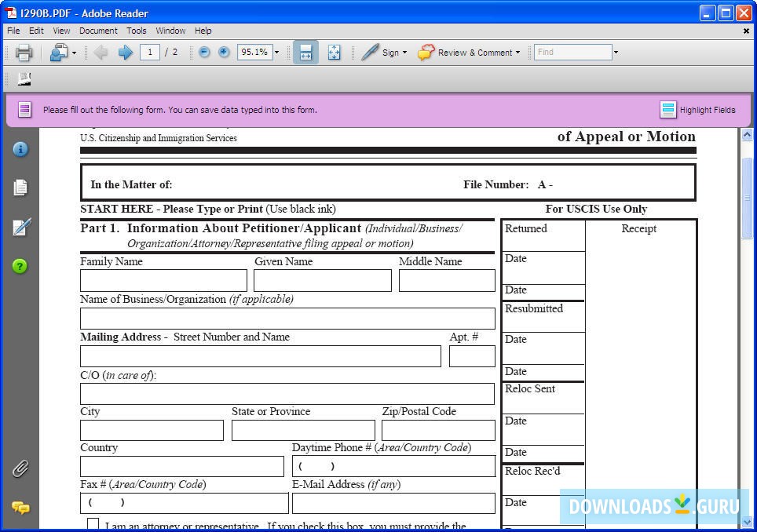Screen dimensions: 757x532
Task: Click the Zoom In plus icon
Action: pyautogui.click(x=224, y=52)
